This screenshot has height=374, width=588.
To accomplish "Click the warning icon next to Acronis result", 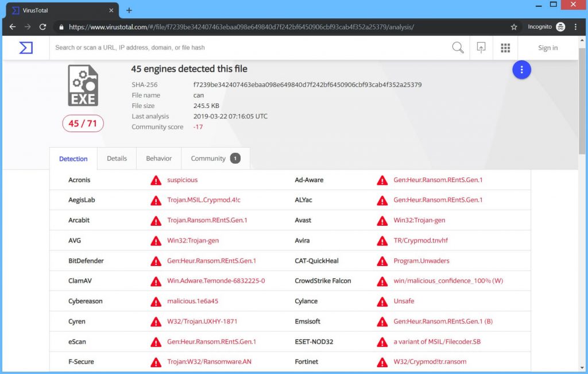I will (x=156, y=180).
